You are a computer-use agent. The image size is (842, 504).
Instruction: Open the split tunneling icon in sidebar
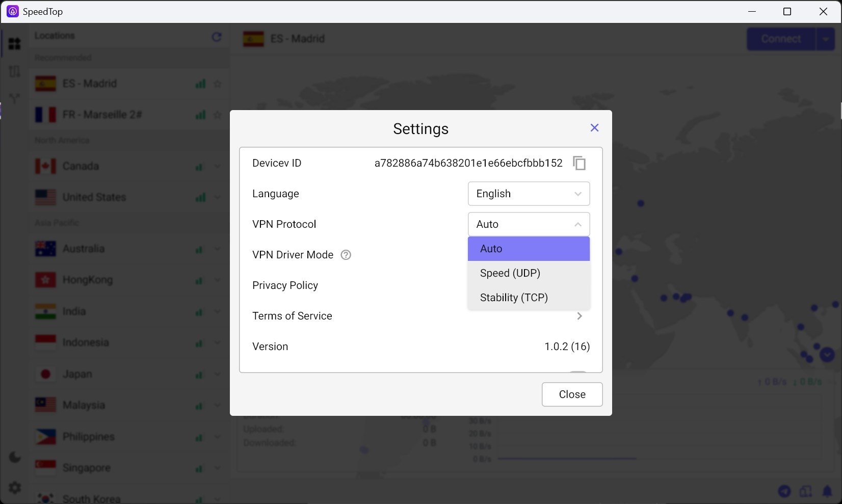(x=14, y=98)
